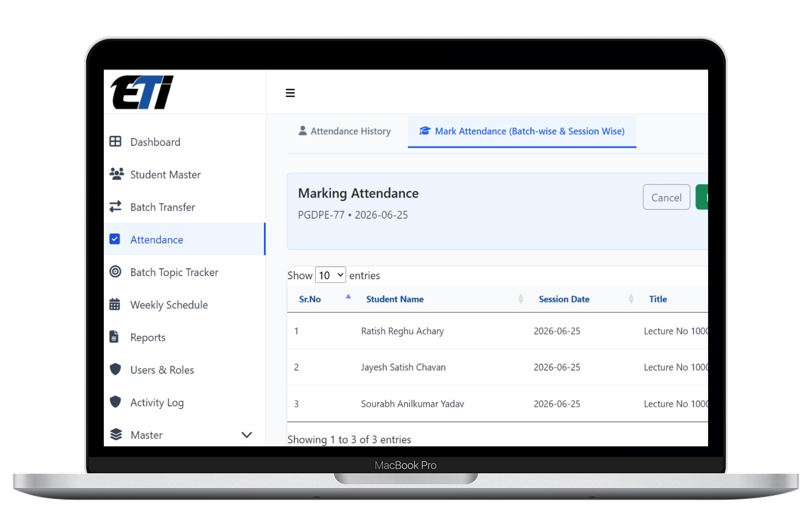Sort table by Sr.No column header
Screen dimensions: 812x516
tap(310, 299)
